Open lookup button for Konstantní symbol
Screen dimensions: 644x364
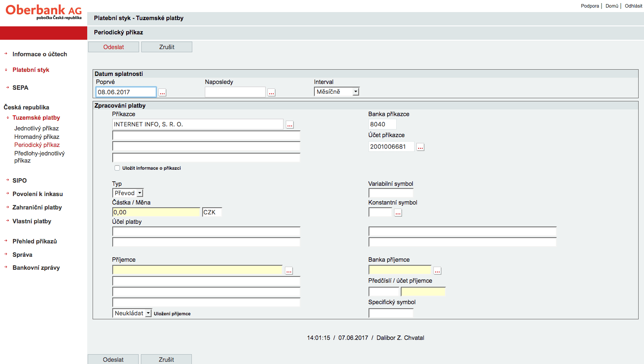pyautogui.click(x=398, y=213)
